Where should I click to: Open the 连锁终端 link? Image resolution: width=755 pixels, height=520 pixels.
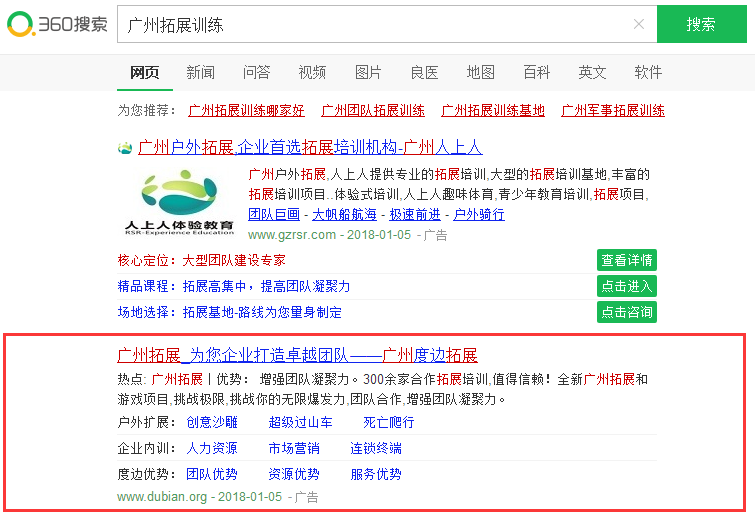click(376, 448)
